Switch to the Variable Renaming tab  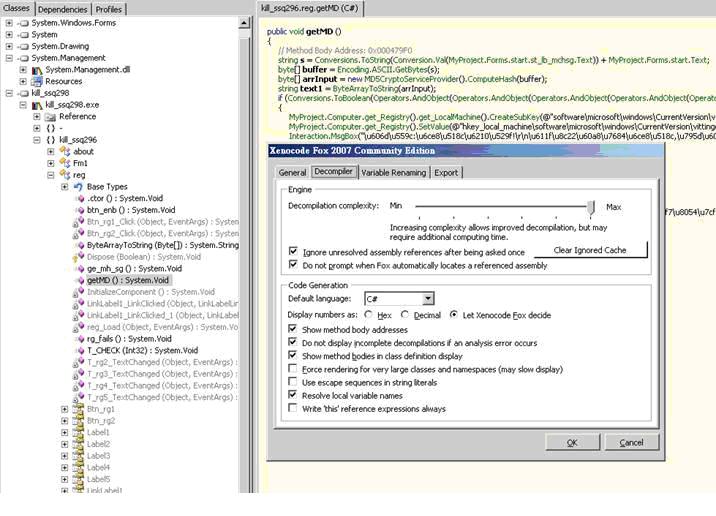[x=394, y=173]
